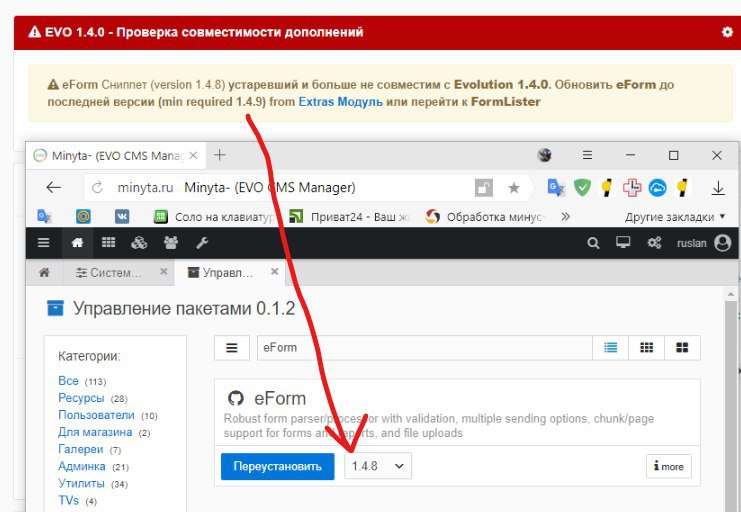Expand the Другие закладки folder
This screenshot has width=741, height=512.
tap(675, 217)
